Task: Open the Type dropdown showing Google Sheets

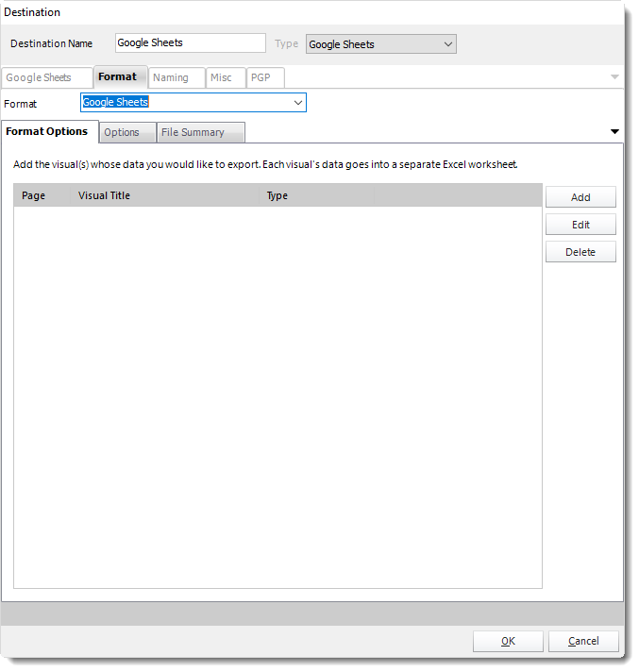Action: pyautogui.click(x=381, y=44)
